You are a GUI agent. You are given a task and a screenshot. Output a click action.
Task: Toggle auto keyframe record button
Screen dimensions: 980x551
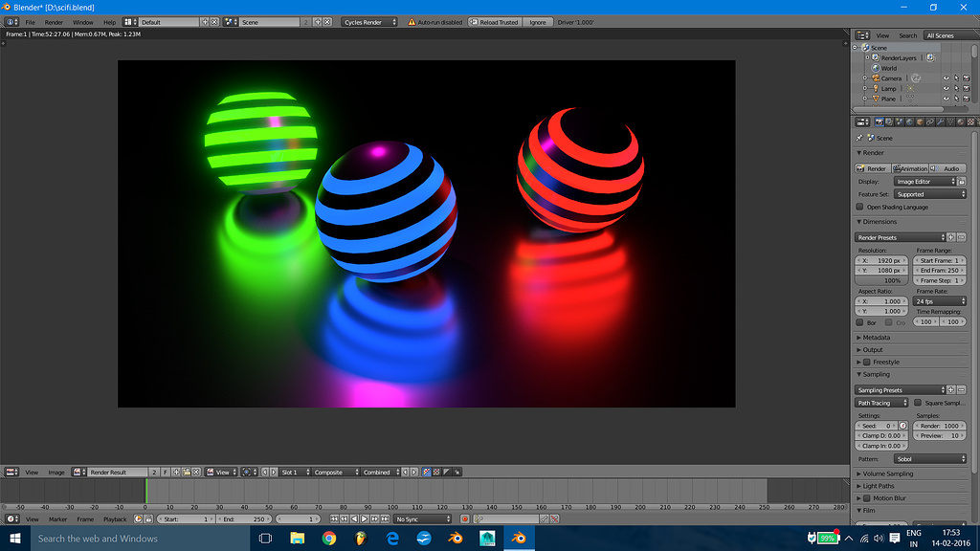pos(464,519)
